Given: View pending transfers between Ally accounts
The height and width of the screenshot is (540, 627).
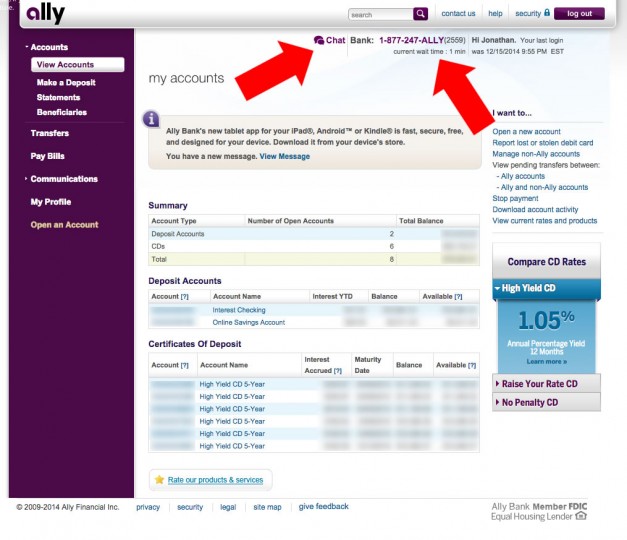Looking at the screenshot, I should [x=523, y=176].
